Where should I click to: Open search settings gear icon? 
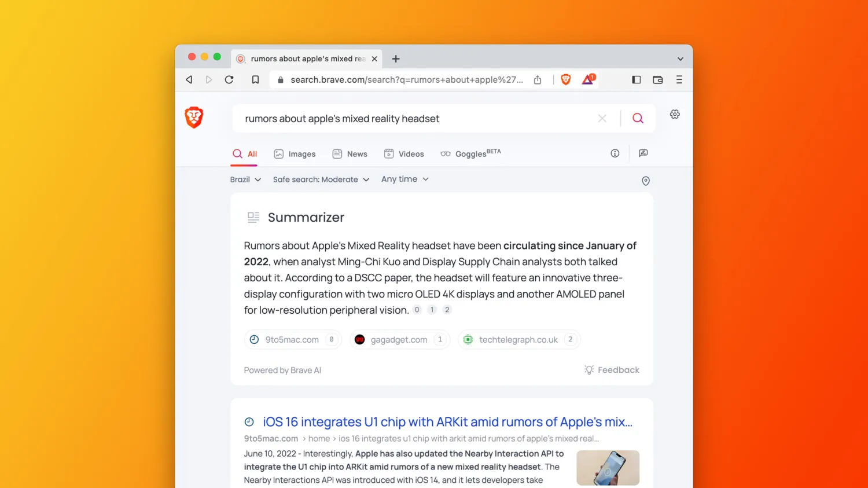tap(675, 115)
